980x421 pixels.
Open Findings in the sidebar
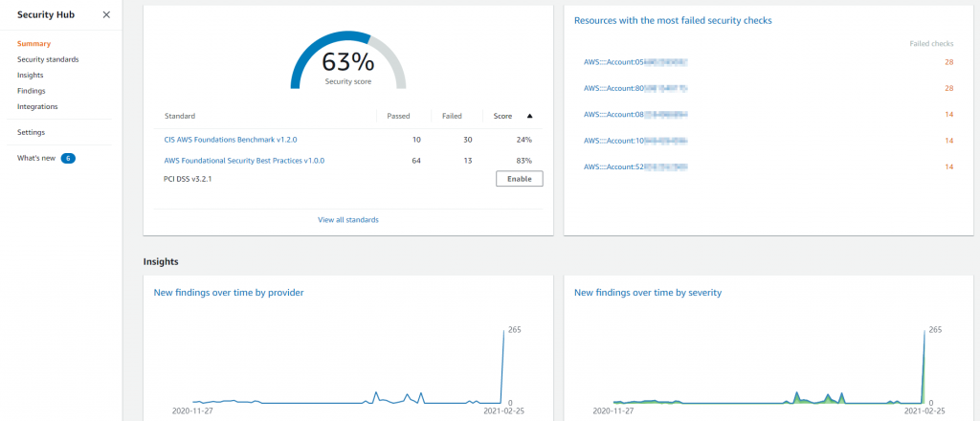(x=32, y=91)
